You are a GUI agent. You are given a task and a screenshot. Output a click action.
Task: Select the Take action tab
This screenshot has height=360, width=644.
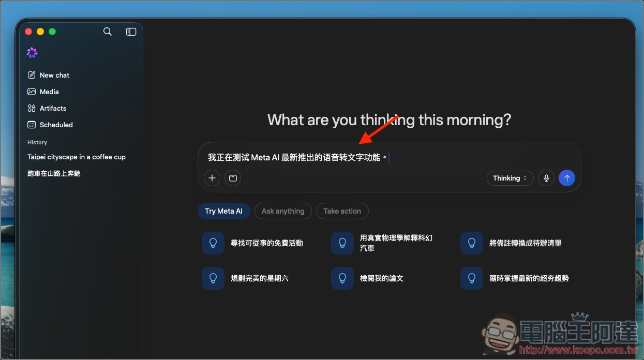click(342, 211)
